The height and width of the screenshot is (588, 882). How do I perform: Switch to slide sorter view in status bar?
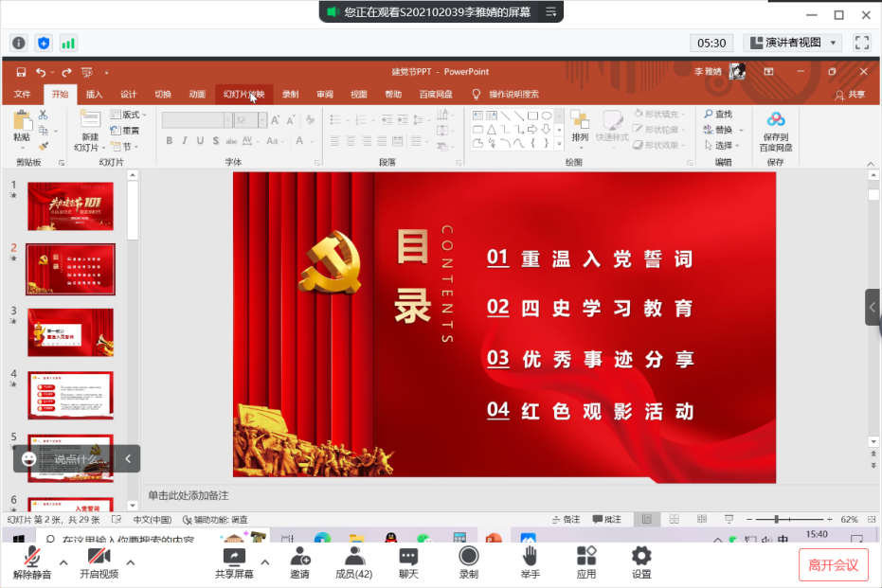pyautogui.click(x=674, y=520)
